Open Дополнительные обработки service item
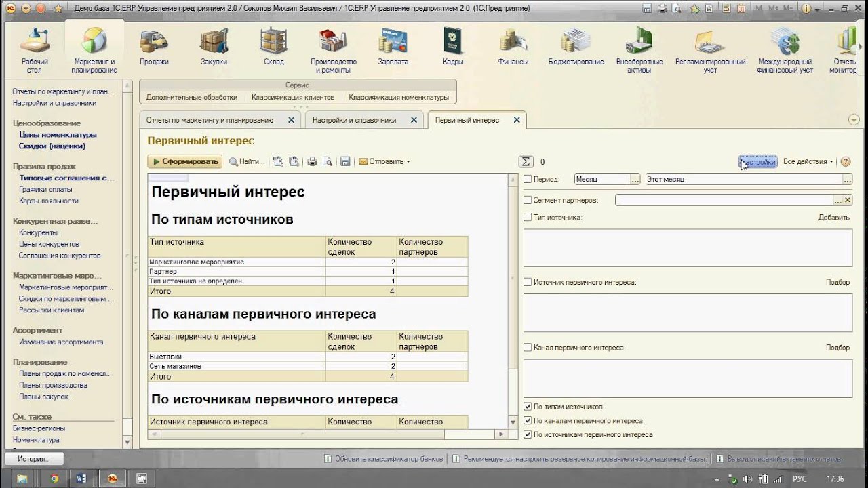The height and width of the screenshot is (488, 868). (192, 97)
